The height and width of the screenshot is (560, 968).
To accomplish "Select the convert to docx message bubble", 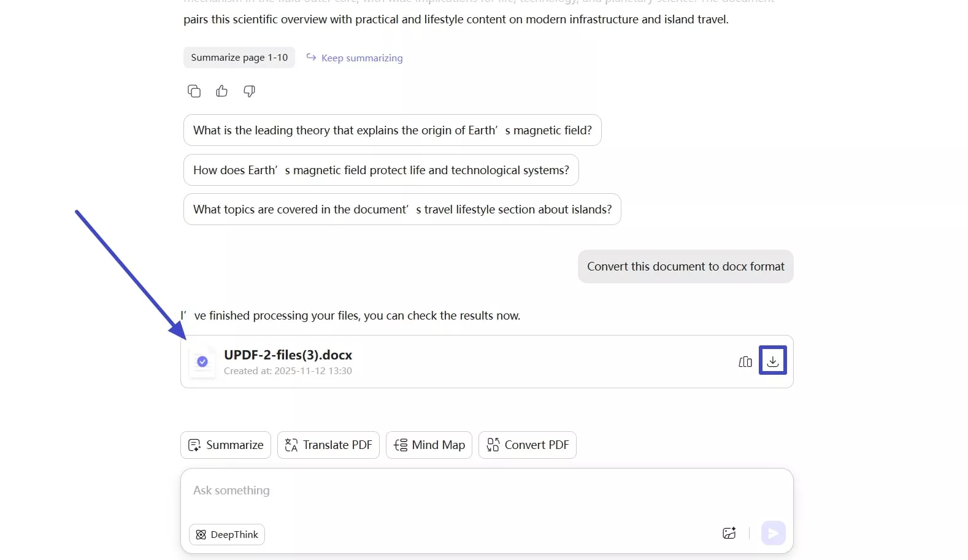I will tap(685, 266).
